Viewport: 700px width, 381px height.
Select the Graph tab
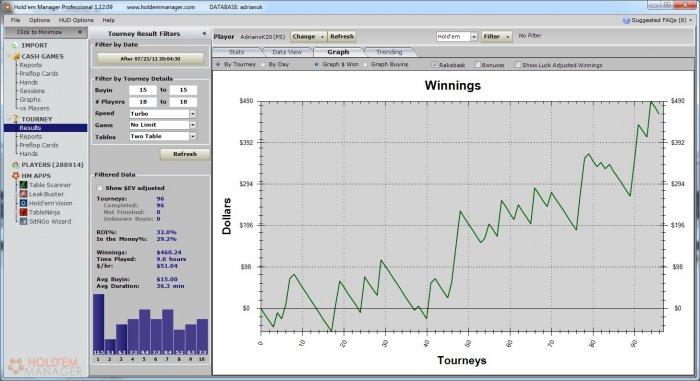[338, 52]
